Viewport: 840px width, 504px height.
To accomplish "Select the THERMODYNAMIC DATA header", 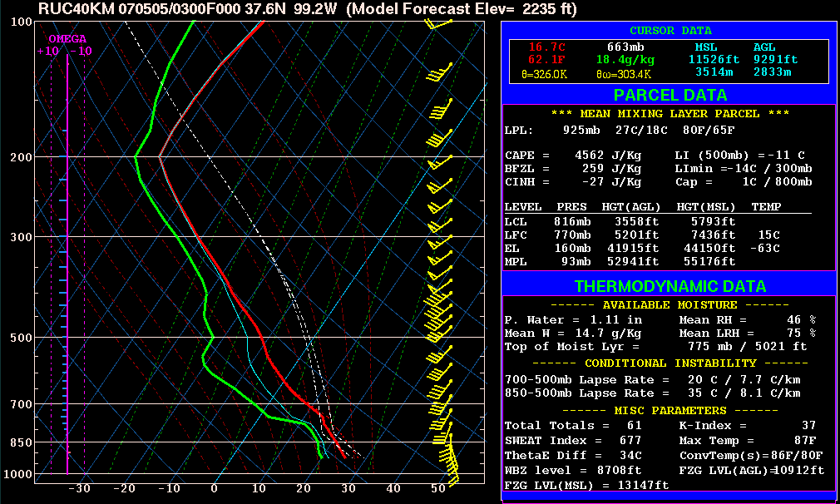I will [670, 286].
